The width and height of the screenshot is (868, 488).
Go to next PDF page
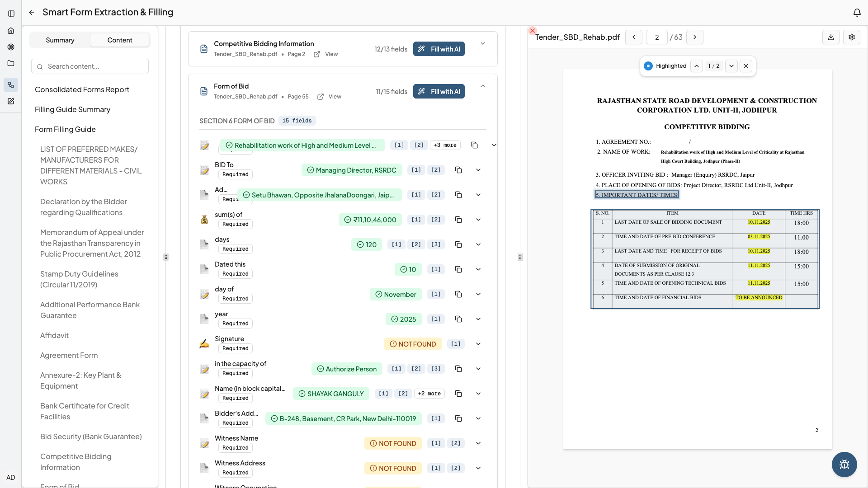point(695,37)
